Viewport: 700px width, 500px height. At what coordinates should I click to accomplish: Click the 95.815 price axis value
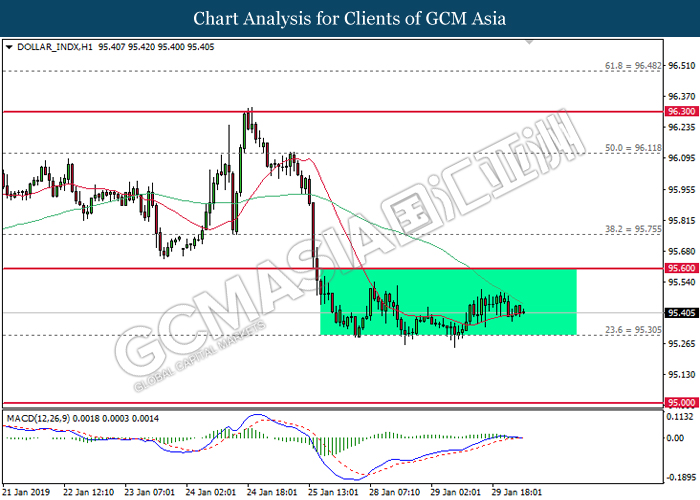click(x=681, y=221)
